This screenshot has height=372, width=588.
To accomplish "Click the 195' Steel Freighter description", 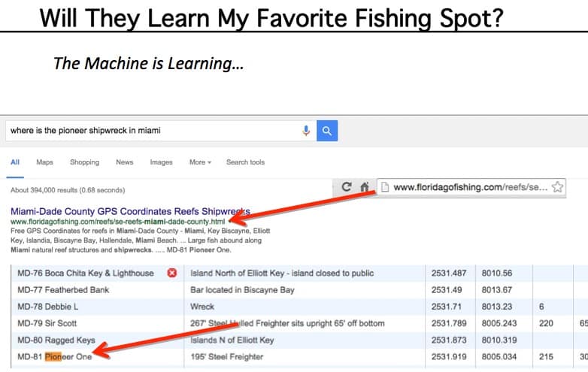I will [x=226, y=357].
